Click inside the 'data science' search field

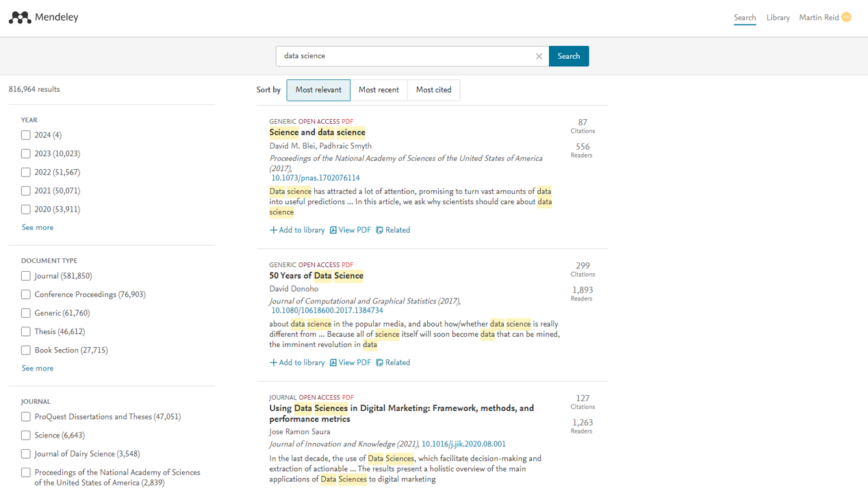[404, 56]
